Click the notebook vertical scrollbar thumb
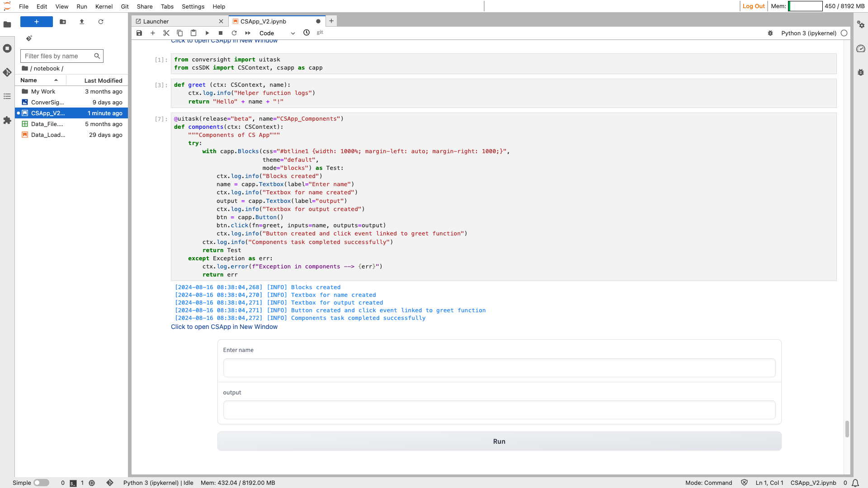 tap(847, 429)
